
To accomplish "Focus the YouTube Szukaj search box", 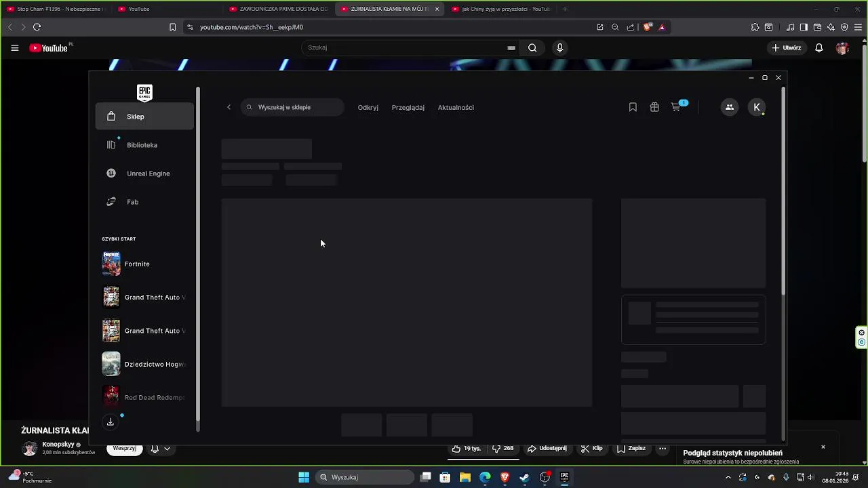I will (410, 47).
